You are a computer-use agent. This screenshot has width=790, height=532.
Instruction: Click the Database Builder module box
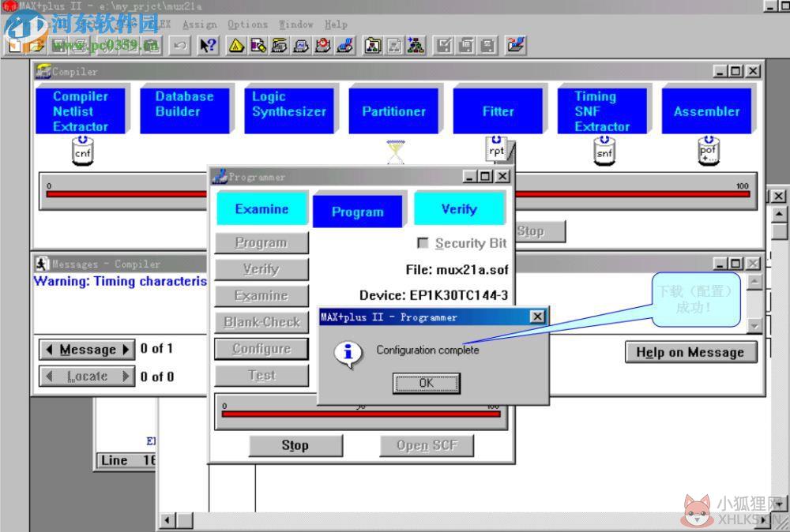(x=185, y=111)
